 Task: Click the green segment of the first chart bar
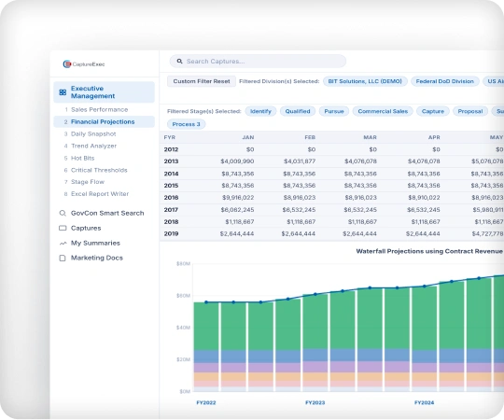click(206, 326)
